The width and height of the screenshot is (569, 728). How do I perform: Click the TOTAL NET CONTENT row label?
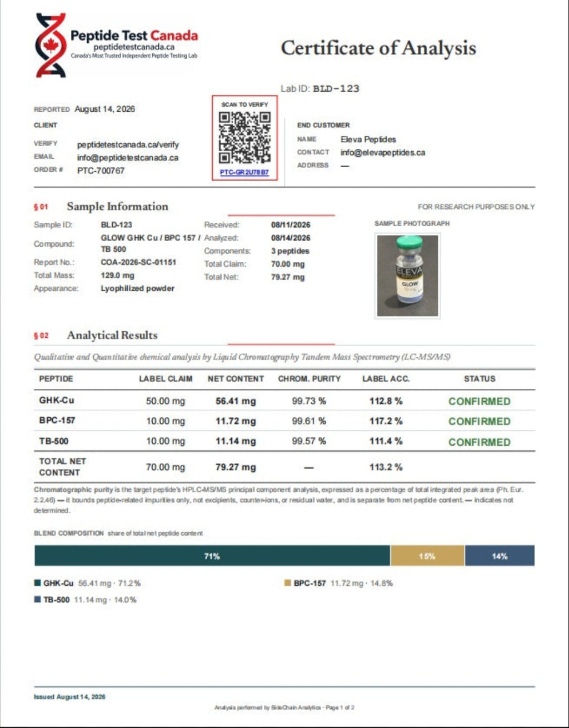62,467
